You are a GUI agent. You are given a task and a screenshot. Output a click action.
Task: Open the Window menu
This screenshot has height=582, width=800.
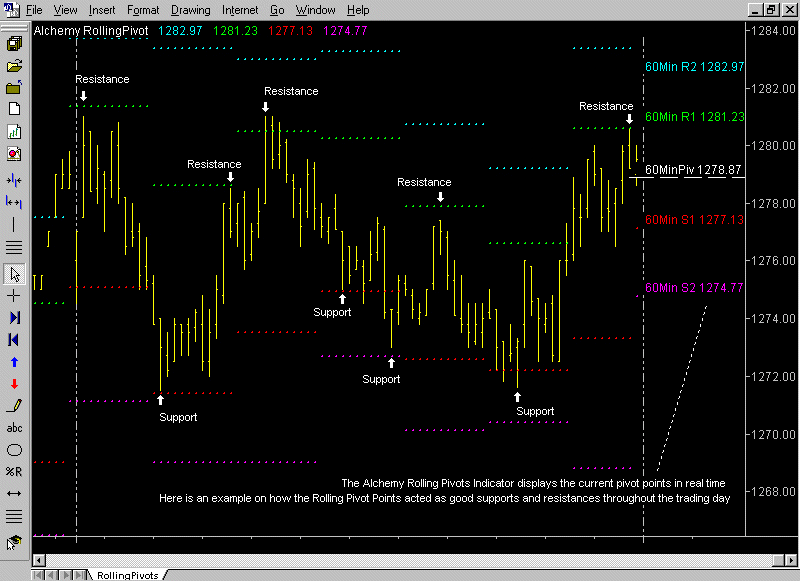point(315,10)
